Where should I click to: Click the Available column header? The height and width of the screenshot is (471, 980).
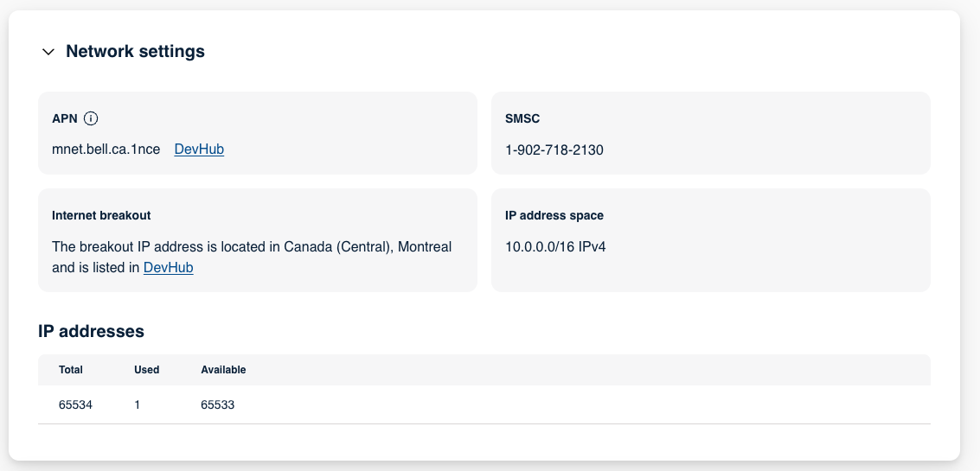223,370
